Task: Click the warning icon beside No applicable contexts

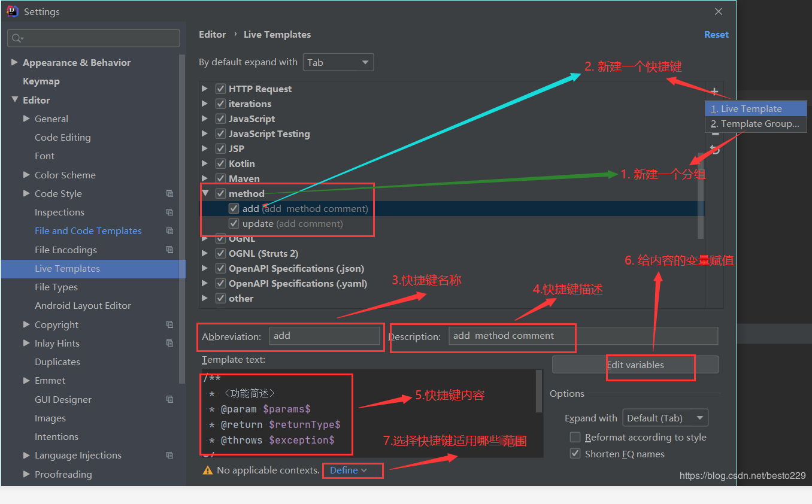Action: click(x=208, y=470)
